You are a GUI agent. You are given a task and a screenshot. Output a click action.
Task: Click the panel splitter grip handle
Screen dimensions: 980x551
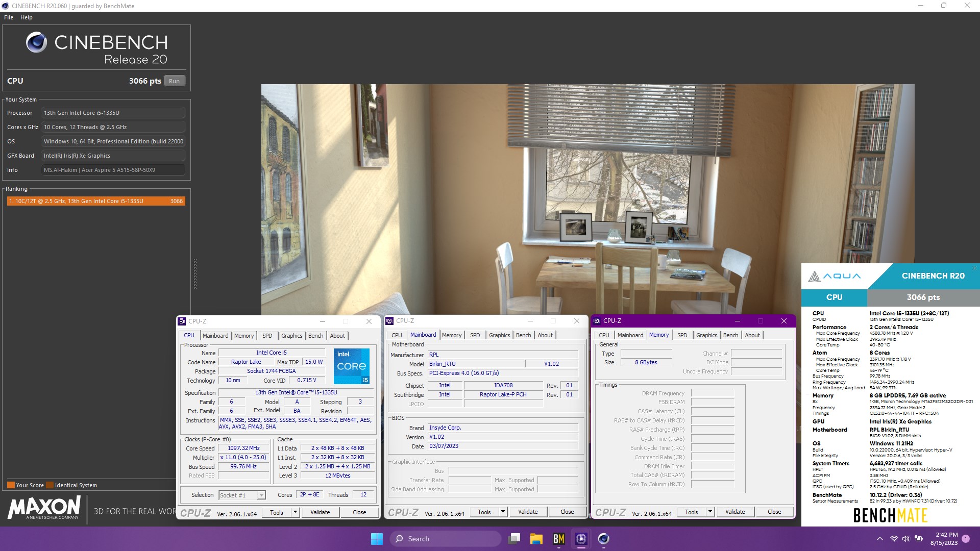click(195, 274)
